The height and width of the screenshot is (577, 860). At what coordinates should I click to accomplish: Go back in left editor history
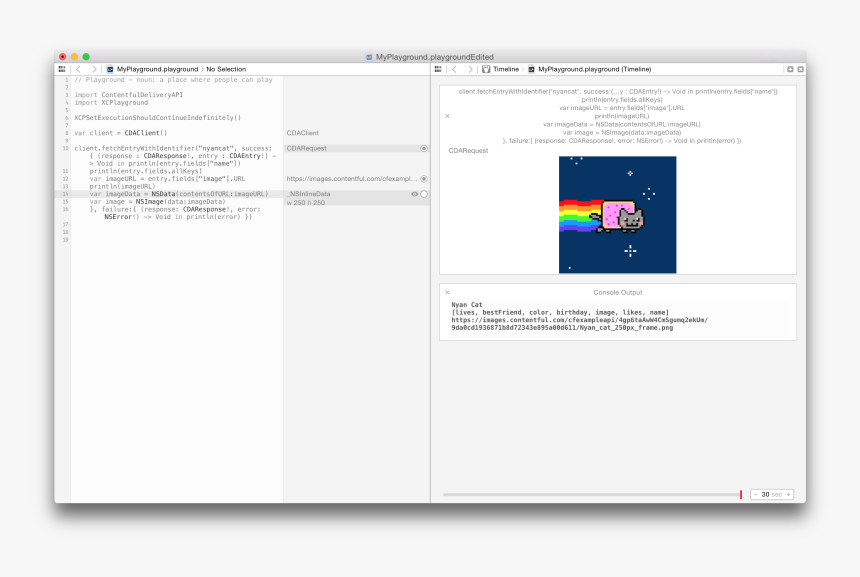(78, 69)
